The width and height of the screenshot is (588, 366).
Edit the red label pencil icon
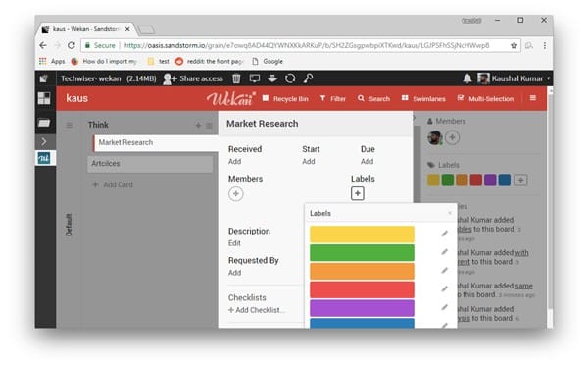click(x=444, y=288)
